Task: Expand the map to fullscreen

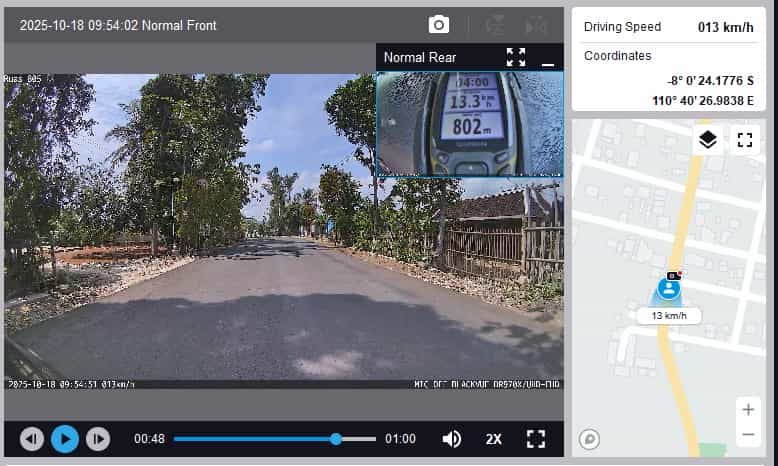Action: coord(744,140)
